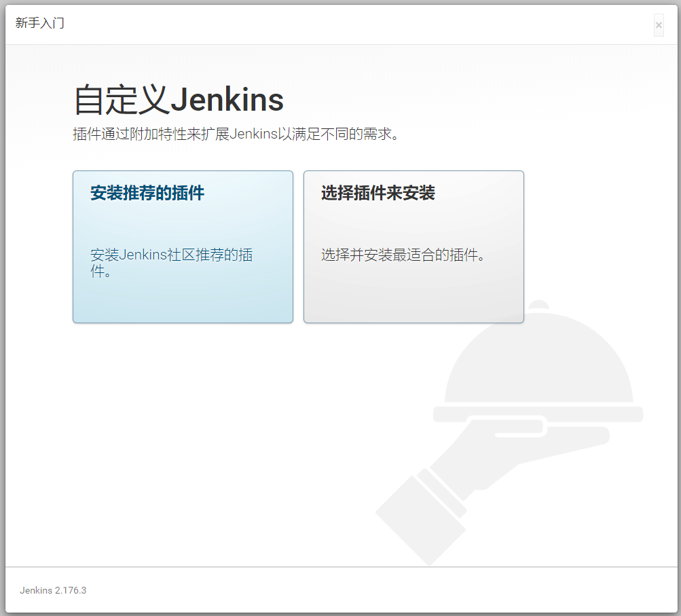This screenshot has width=681, height=616.
Task: Choose the '选择插件来安装' option
Action: tap(413, 247)
